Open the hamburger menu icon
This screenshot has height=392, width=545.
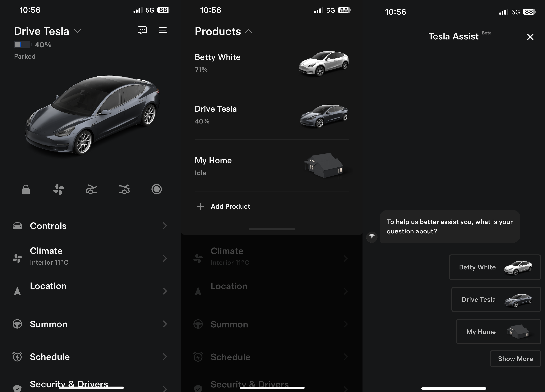163,30
